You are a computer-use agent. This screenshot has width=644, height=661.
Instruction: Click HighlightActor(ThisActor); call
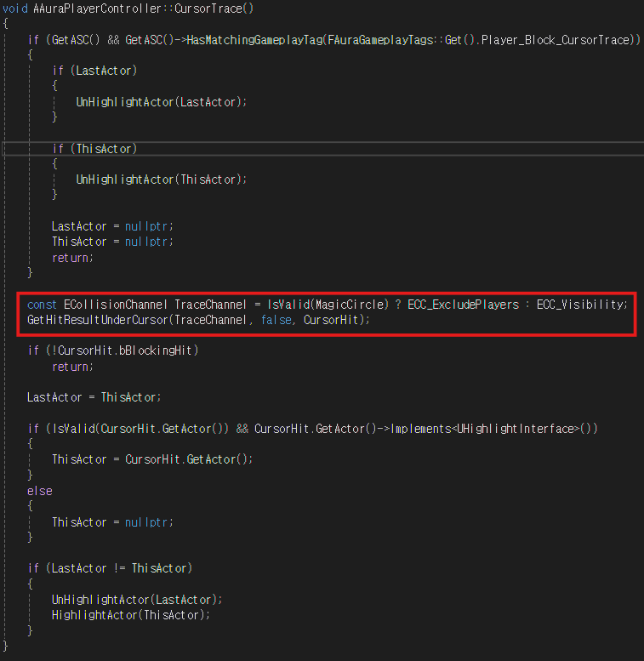(x=131, y=615)
